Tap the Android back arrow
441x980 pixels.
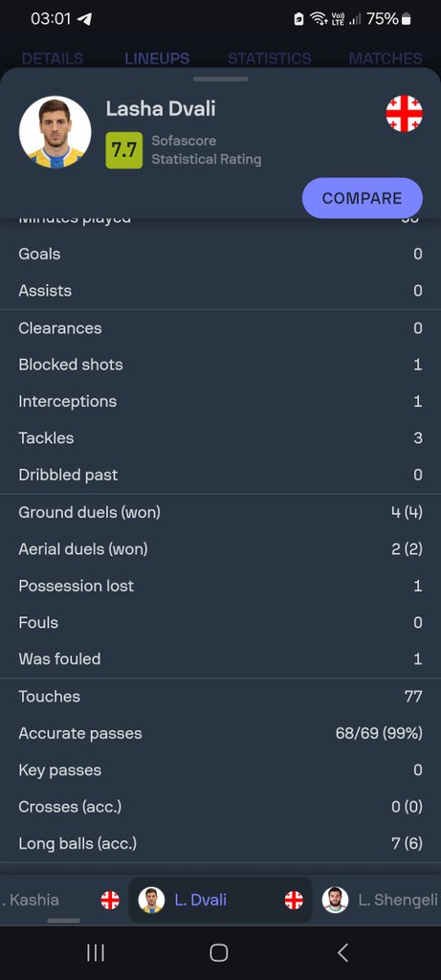tap(342, 952)
